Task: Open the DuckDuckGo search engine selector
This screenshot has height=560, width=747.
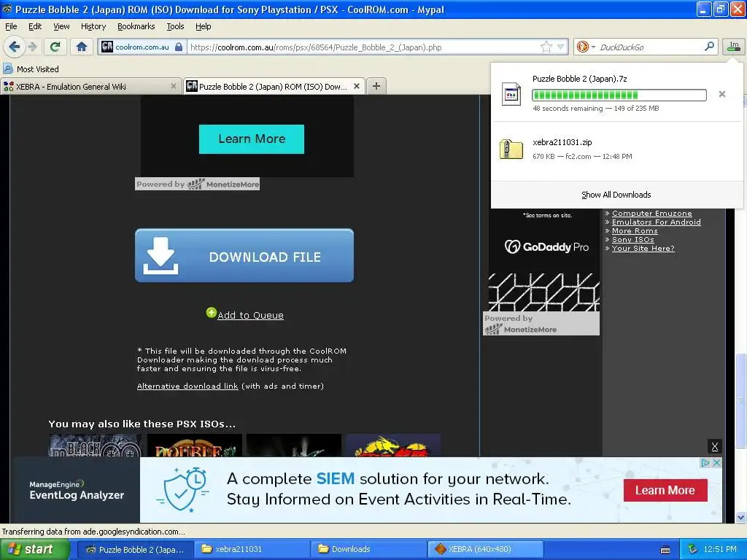Action: pos(586,47)
